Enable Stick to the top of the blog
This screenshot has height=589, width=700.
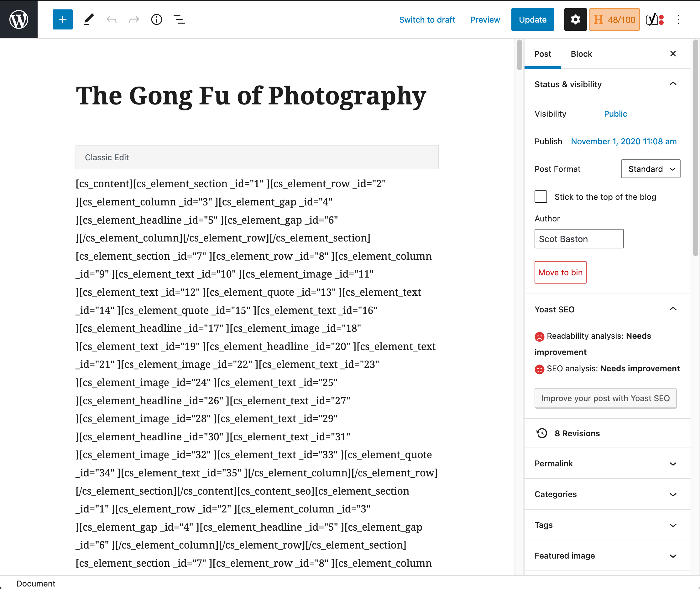click(x=541, y=197)
